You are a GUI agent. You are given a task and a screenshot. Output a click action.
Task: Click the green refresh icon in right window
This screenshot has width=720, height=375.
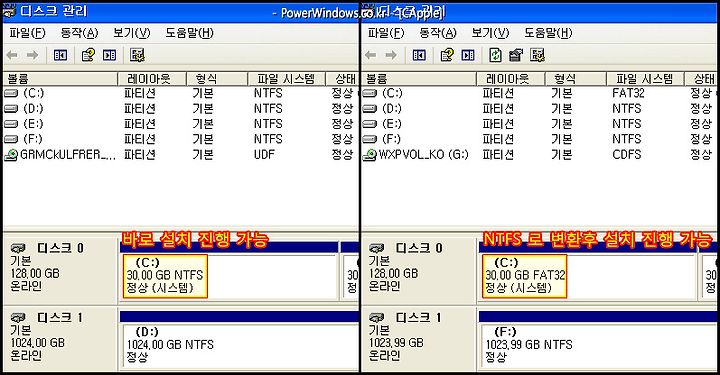[495, 56]
